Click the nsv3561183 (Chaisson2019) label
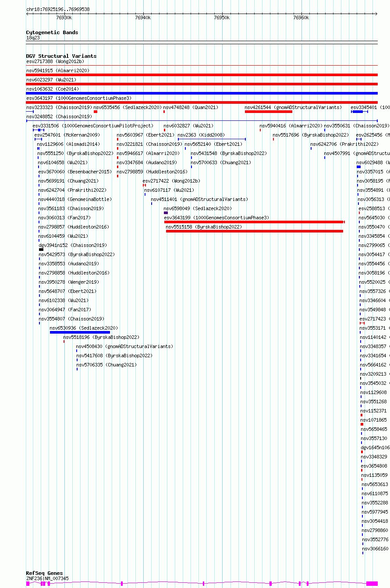 pos(71,208)
